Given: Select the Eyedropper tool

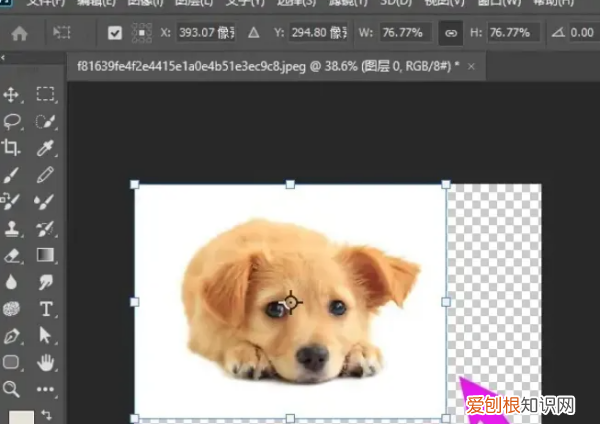Looking at the screenshot, I should coord(45,148).
